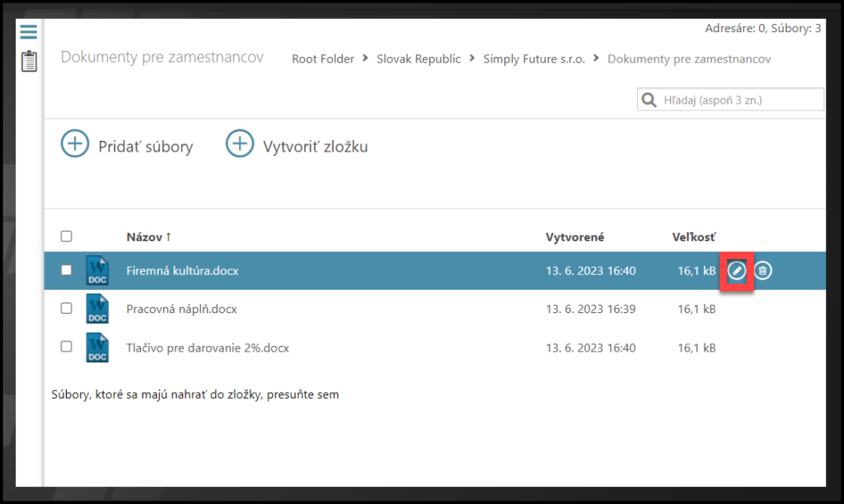Screen dimensions: 844x504
Task: Go to Slovak Republic breadcrumb
Action: coord(419,59)
